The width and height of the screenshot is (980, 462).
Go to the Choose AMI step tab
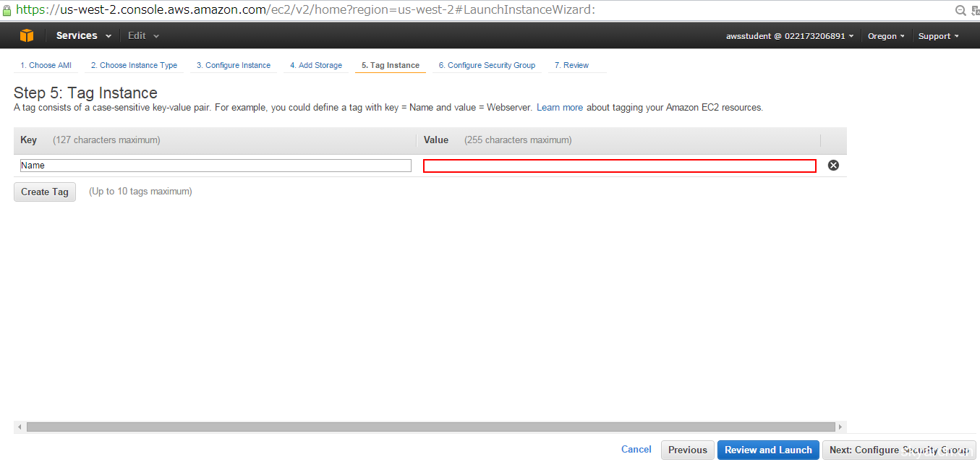click(46, 65)
